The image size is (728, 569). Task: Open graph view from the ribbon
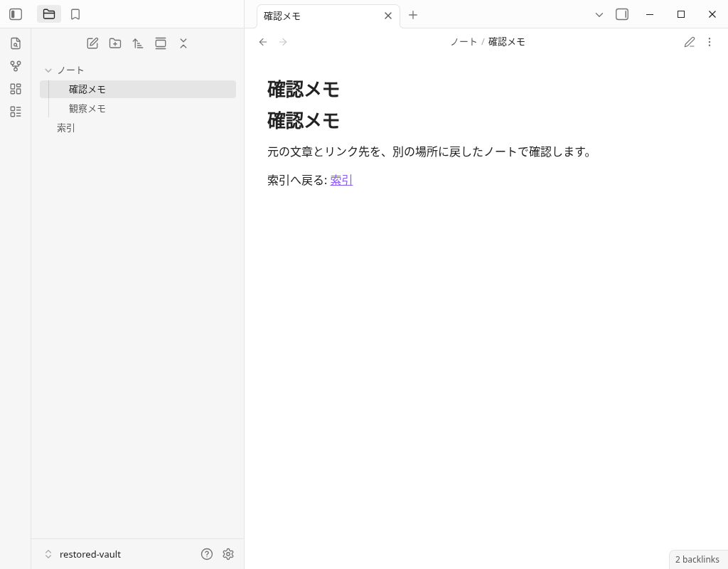pos(16,66)
